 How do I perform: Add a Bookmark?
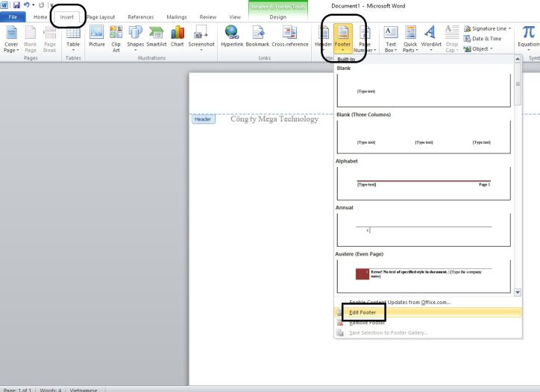pos(257,36)
